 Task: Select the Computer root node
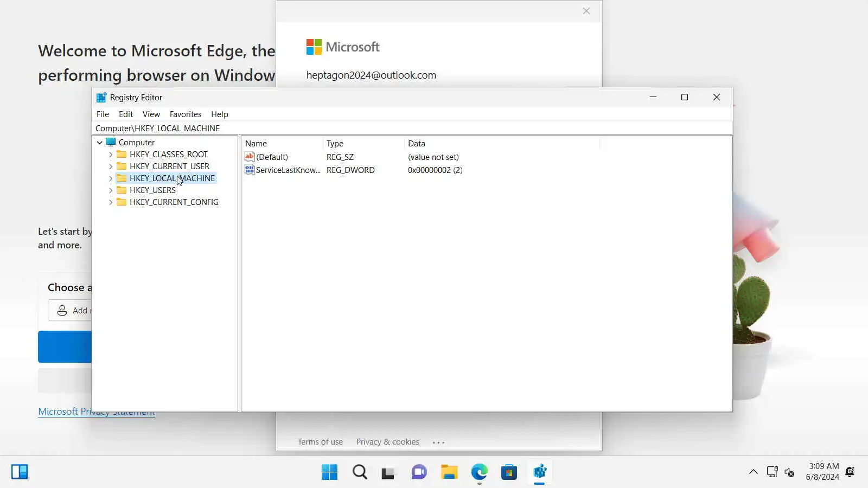click(137, 143)
